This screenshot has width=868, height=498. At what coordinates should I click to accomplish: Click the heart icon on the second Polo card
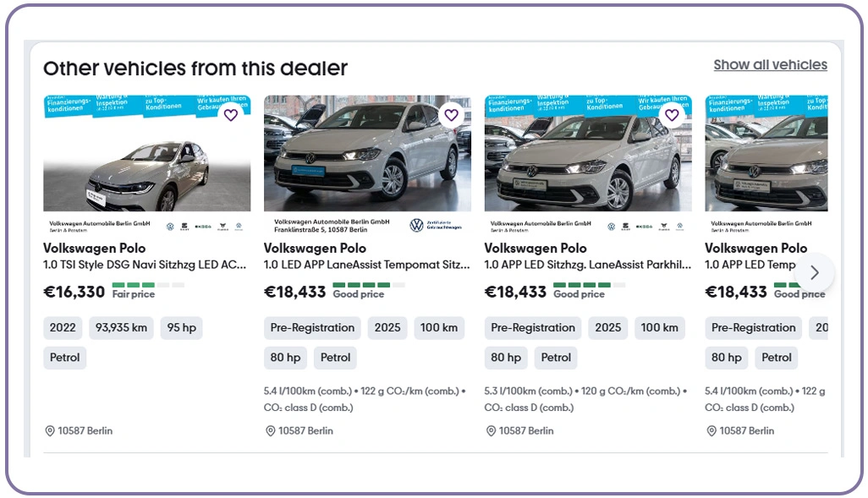(x=451, y=115)
